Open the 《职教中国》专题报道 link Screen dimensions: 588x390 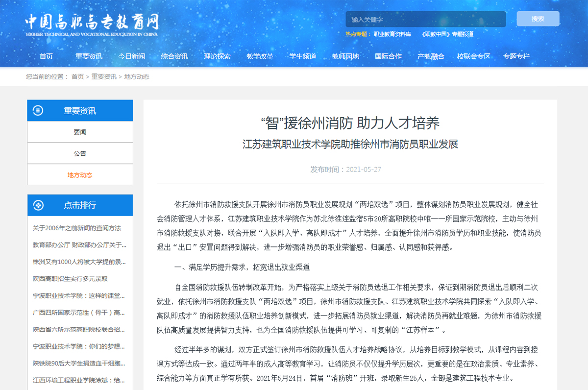[447, 34]
